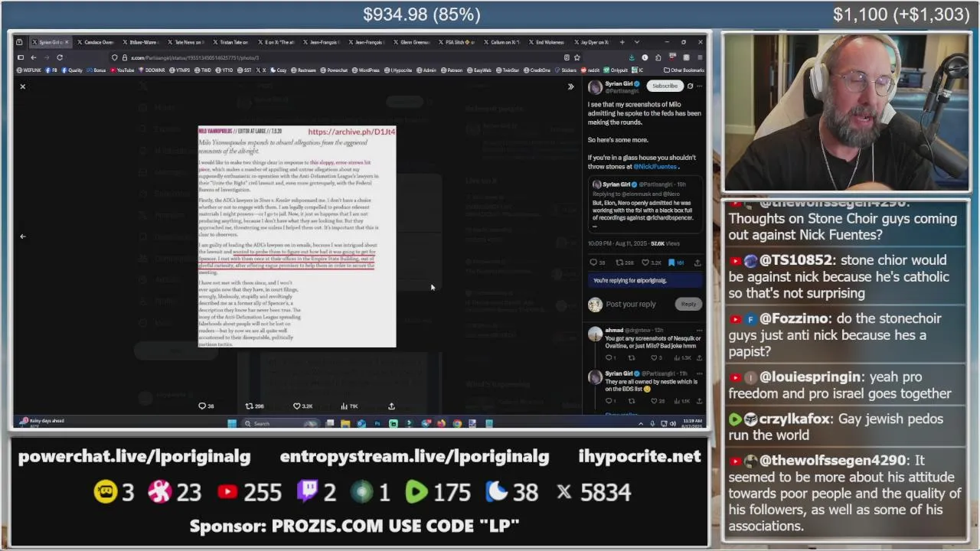Image resolution: width=980 pixels, height=551 pixels.
Task: Click the taskbar clock showing 11:19 AM
Action: click(x=691, y=422)
